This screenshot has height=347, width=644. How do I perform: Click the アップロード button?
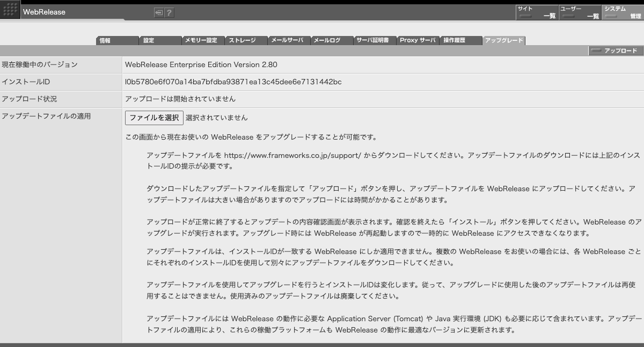click(616, 50)
